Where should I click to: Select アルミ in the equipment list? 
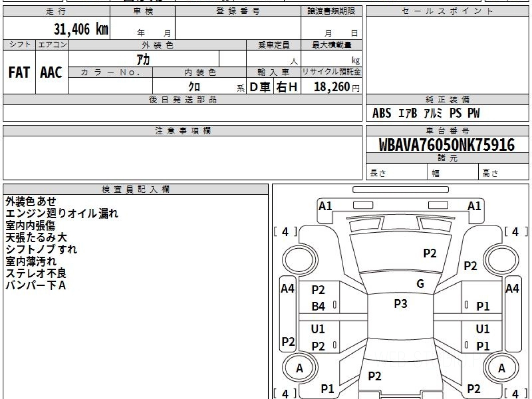pyautogui.click(x=433, y=113)
